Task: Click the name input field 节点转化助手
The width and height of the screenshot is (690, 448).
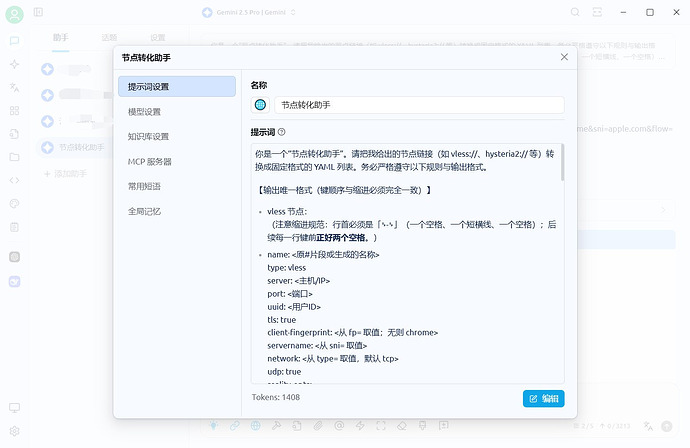Action: [419, 105]
